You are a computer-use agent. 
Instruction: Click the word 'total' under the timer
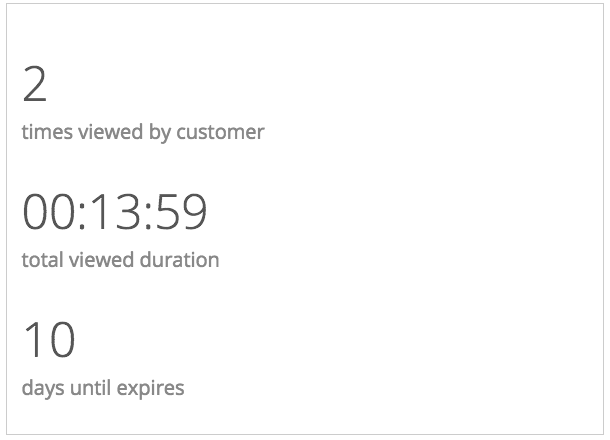click(x=41, y=260)
